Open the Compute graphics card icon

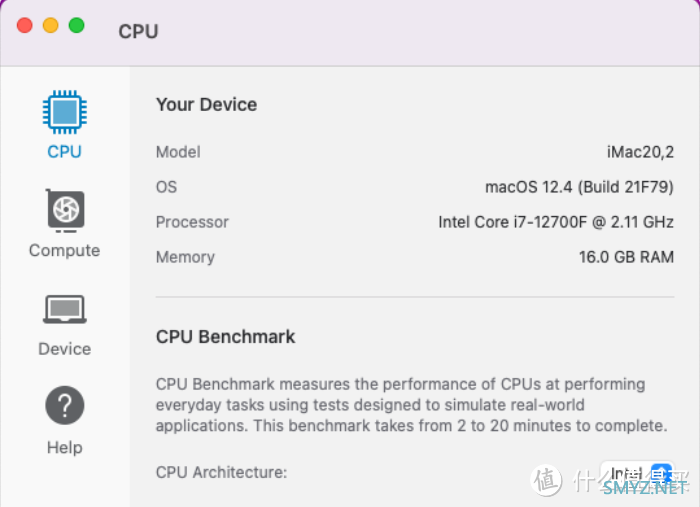(65, 211)
